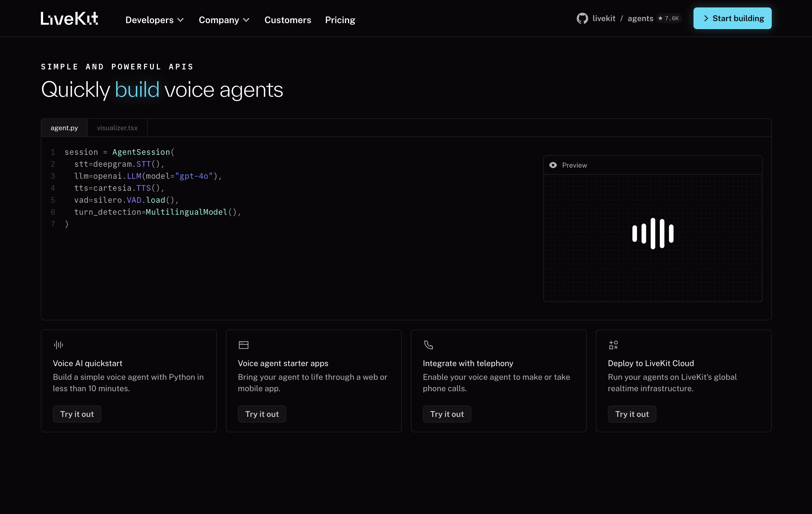Image resolution: width=812 pixels, height=514 pixels.
Task: Click the star count badge
Action: coord(669,19)
